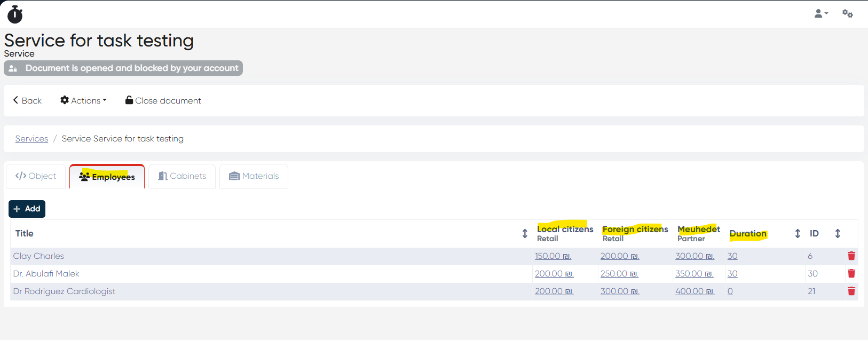This screenshot has width=868, height=340.
Task: Sort the table by ID
Action: coord(838,233)
